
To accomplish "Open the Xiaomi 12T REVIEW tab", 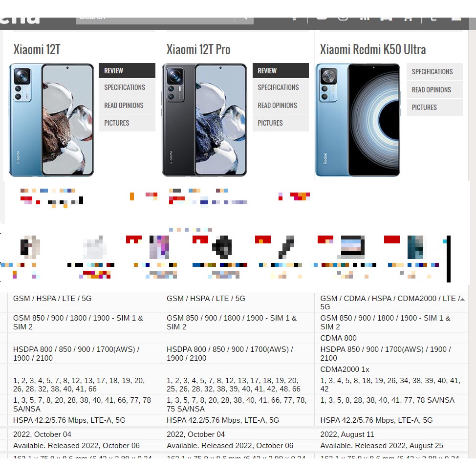I will 127,71.
